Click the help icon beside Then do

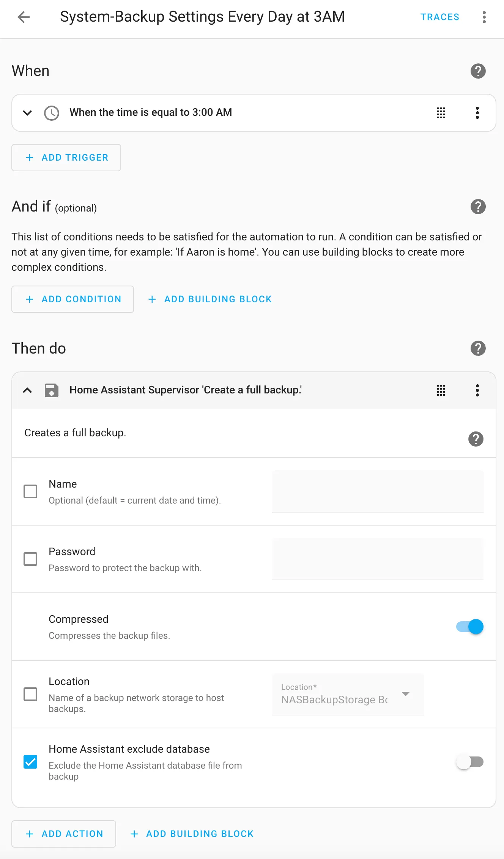pyautogui.click(x=478, y=348)
